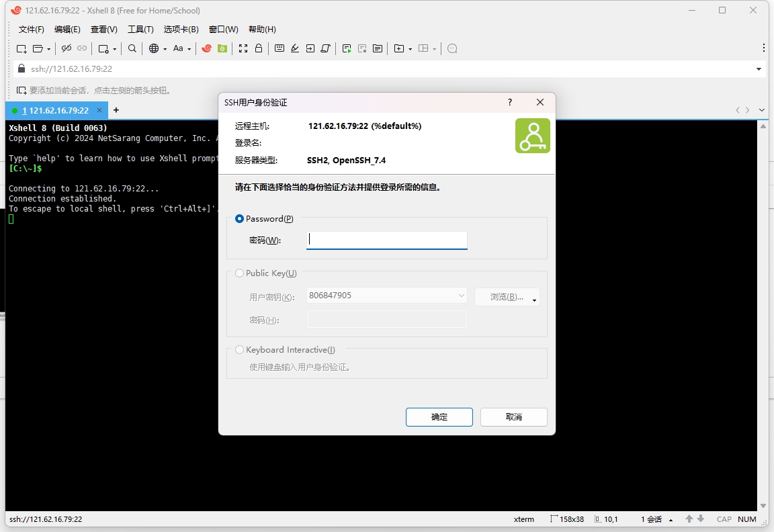Click the Lock Screen padlock toolbar icon

259,48
